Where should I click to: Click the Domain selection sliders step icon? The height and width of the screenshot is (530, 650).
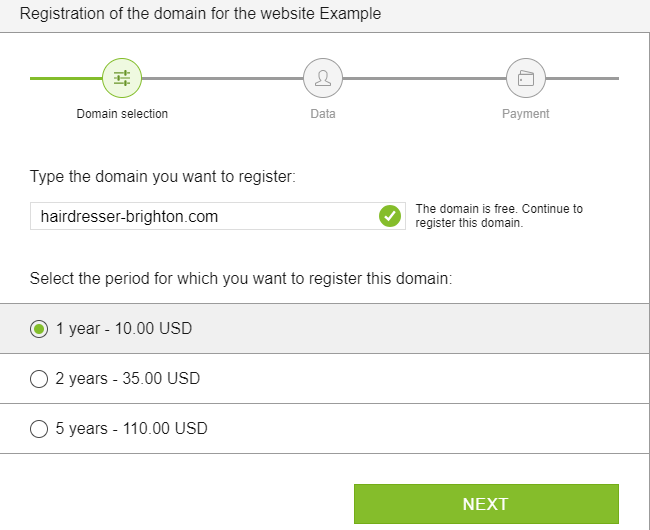(x=122, y=78)
